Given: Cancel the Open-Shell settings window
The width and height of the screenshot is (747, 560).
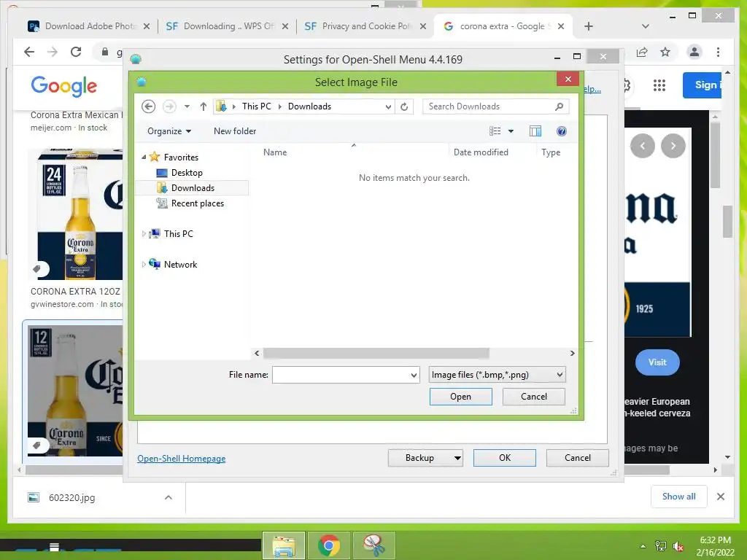Looking at the screenshot, I should 578,458.
